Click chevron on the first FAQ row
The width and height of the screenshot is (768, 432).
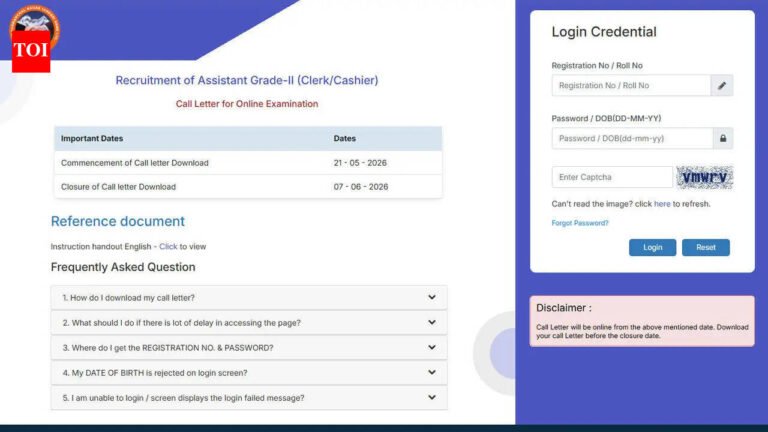[x=432, y=297]
